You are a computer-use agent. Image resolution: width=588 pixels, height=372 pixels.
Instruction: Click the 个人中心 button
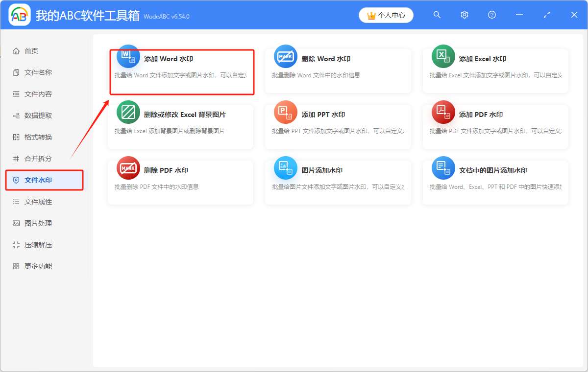386,15
